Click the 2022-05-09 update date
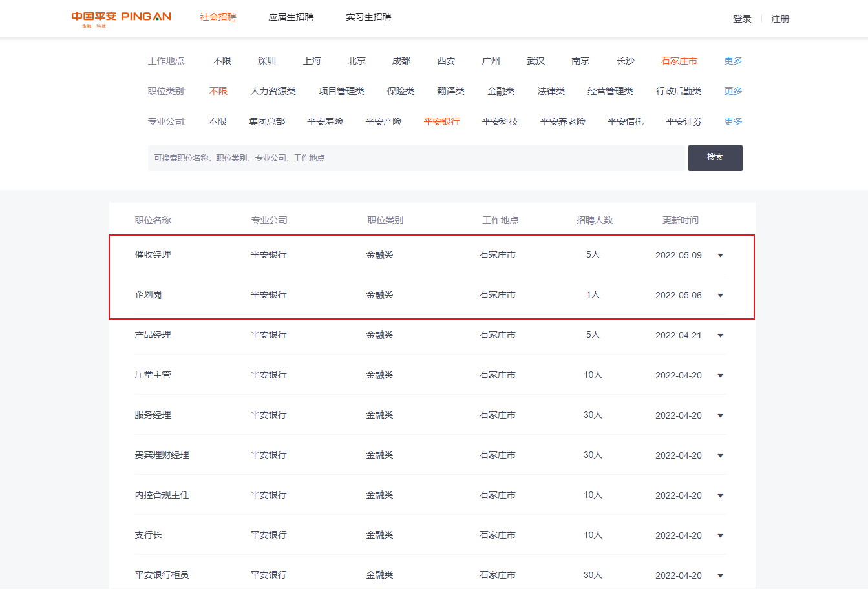868x589 pixels. [x=679, y=255]
